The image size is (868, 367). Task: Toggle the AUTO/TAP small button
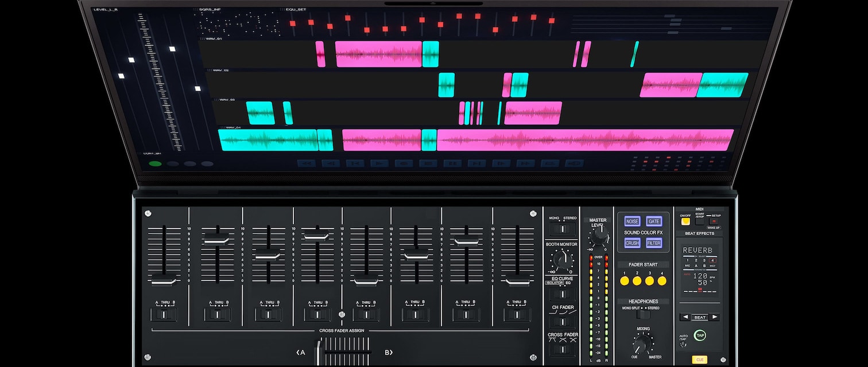683,345
